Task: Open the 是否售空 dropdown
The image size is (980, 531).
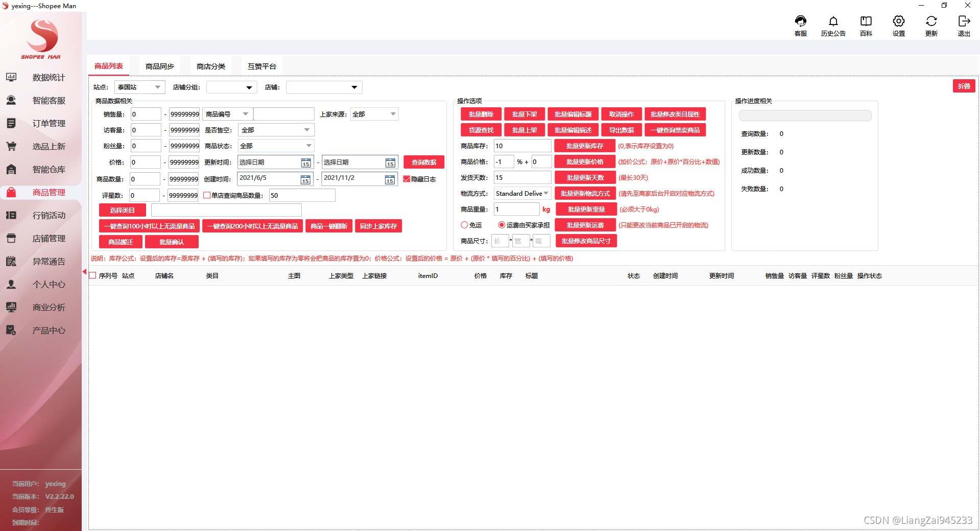Action: (x=276, y=130)
